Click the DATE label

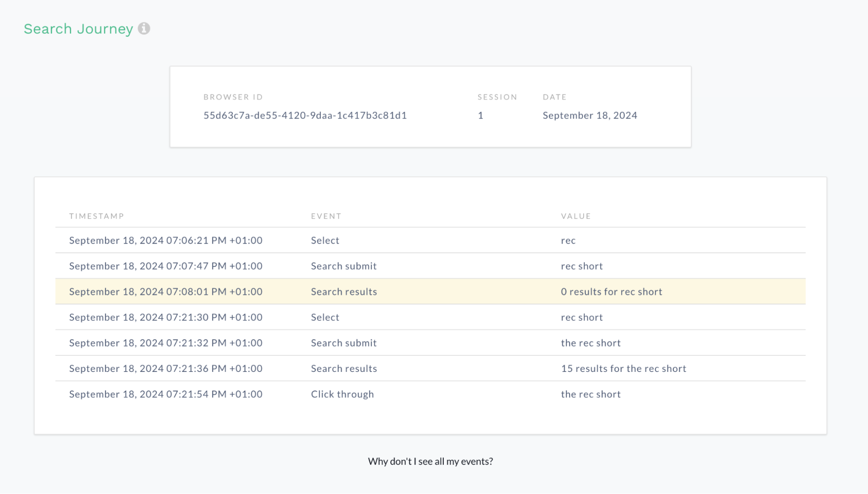554,97
